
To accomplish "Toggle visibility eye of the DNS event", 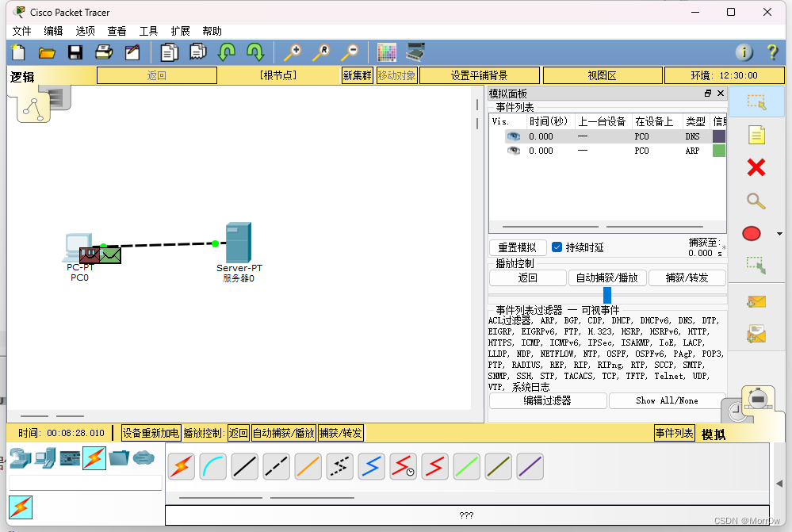I will tap(514, 136).
